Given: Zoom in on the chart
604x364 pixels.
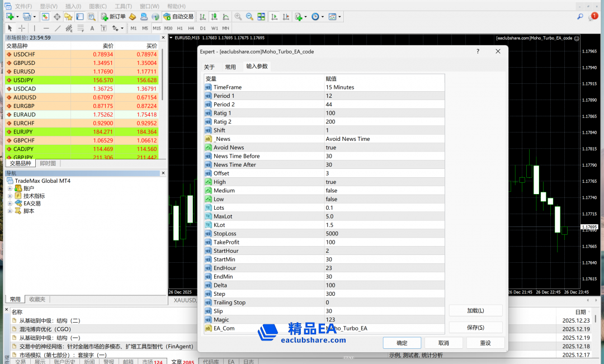Looking at the screenshot, I should pos(238,17).
